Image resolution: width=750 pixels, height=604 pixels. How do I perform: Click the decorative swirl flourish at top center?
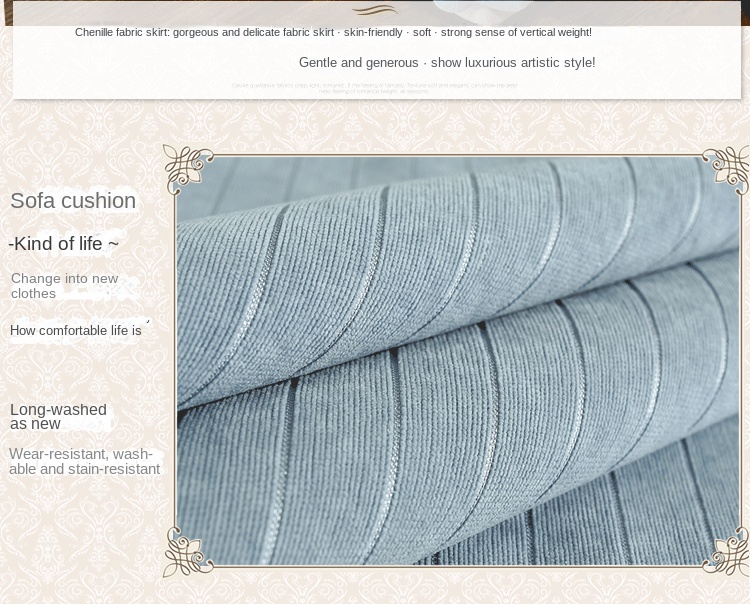click(375, 11)
